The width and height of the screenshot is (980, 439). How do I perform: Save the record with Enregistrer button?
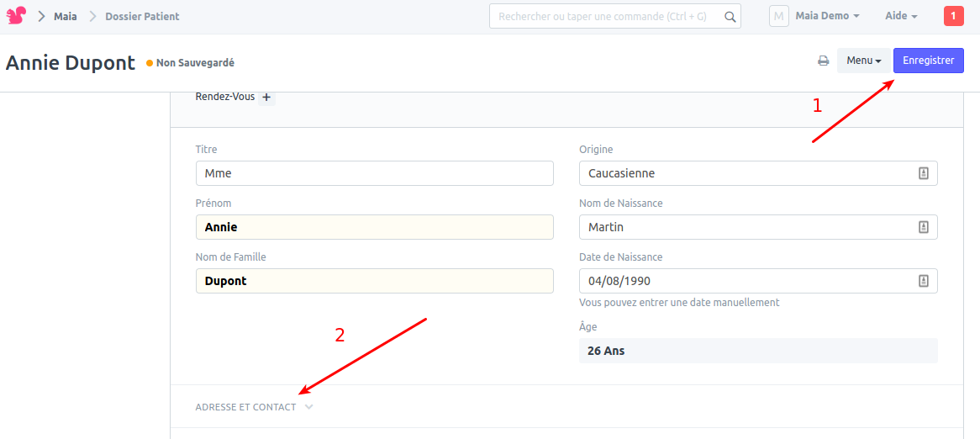pyautogui.click(x=928, y=61)
